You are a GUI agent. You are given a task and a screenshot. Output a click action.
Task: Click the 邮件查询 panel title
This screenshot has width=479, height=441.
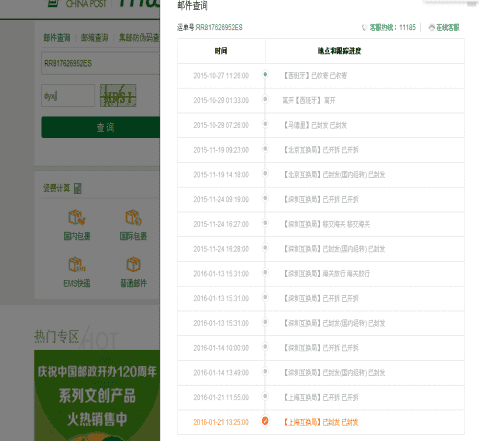(x=192, y=6)
